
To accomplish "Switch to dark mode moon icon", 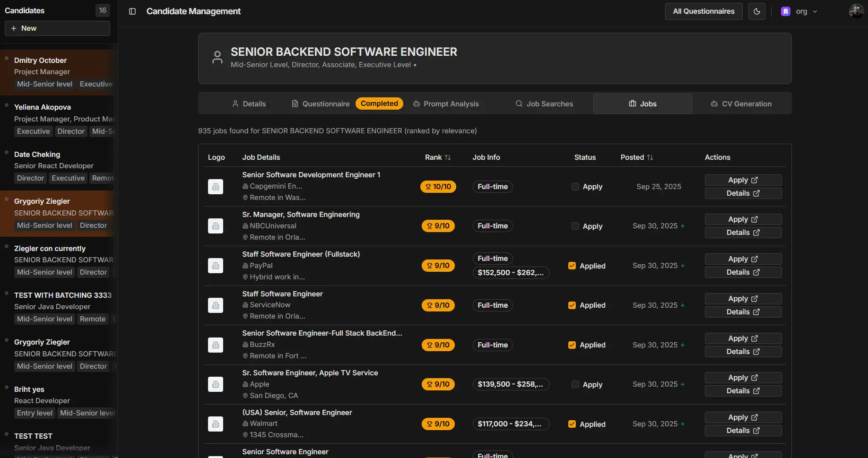I will [757, 11].
